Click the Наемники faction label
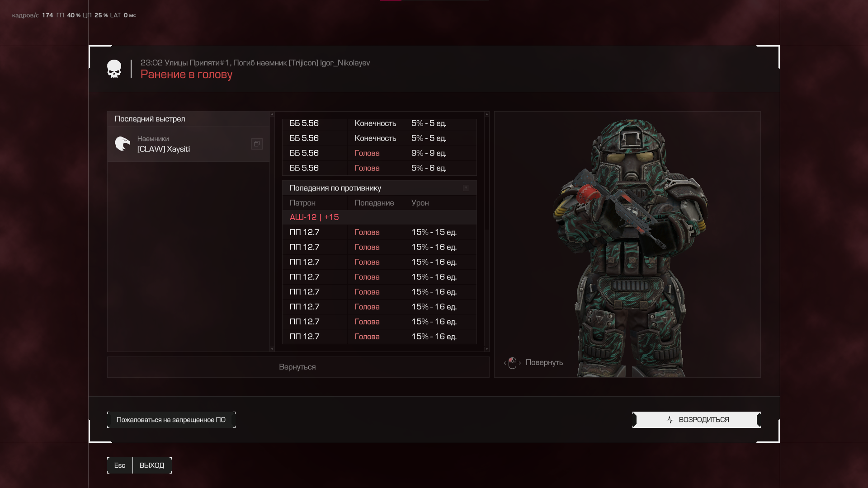868x488 pixels. (153, 139)
